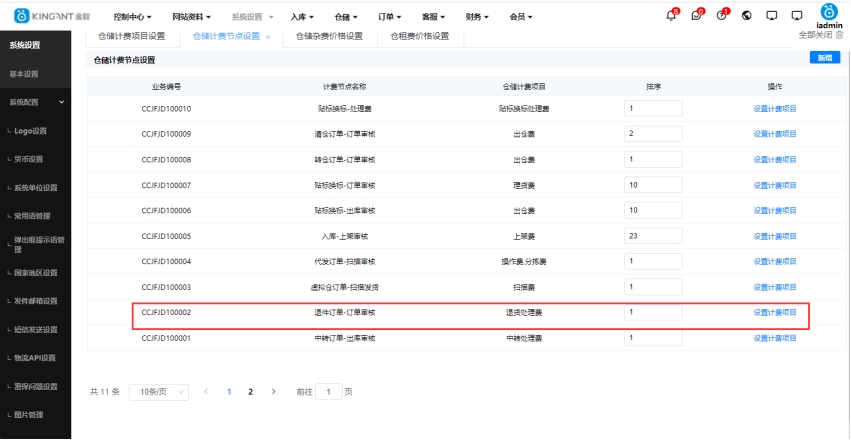Viewport: 851px width, 440px height.
Task: Switch to the 仓储计费项目设置 tab
Action: pos(131,36)
